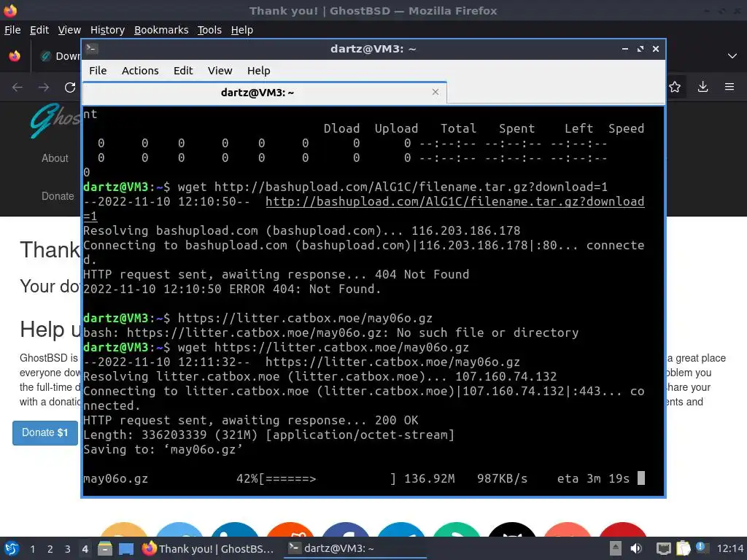This screenshot has width=747, height=560.
Task: Go back in Firefox
Action: [18, 87]
